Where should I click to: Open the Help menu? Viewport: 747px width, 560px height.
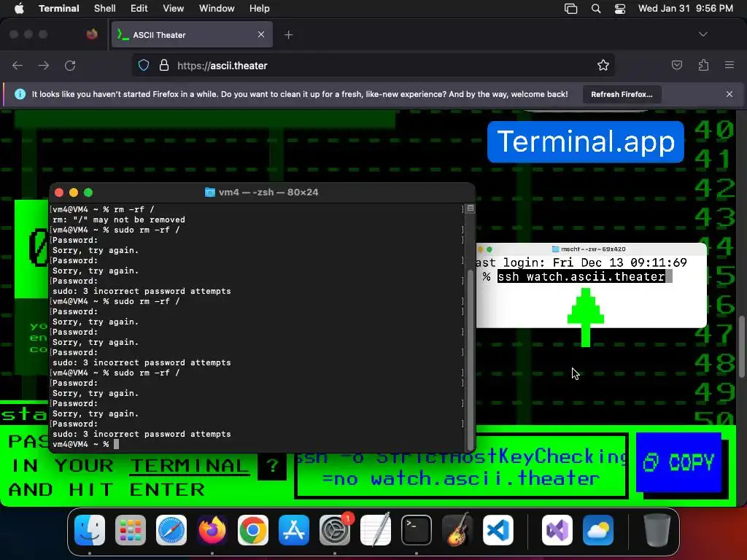tap(260, 9)
